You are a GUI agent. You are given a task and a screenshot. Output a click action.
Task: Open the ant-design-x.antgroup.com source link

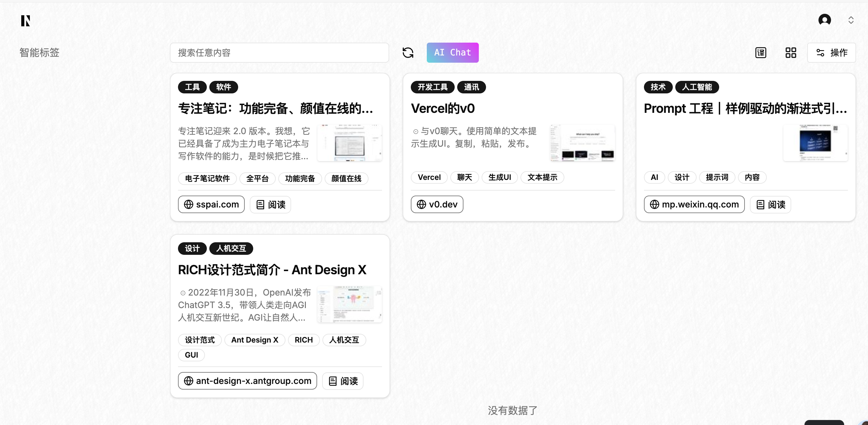[247, 381]
